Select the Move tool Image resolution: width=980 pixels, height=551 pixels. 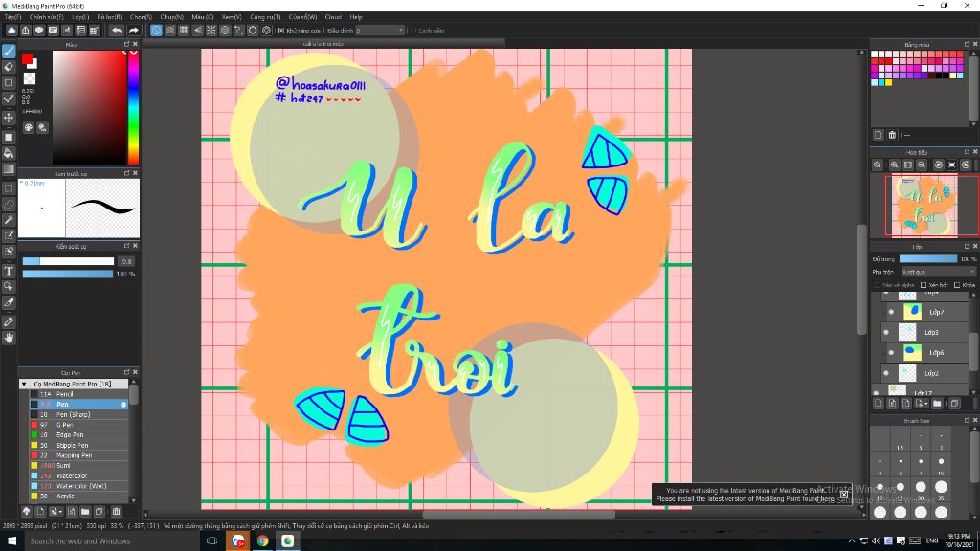coord(9,118)
